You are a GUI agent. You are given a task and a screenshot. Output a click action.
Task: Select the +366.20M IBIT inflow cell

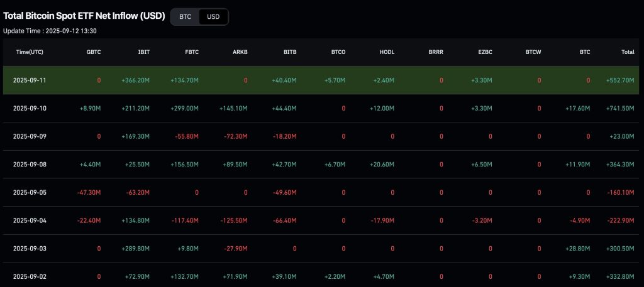[135, 80]
